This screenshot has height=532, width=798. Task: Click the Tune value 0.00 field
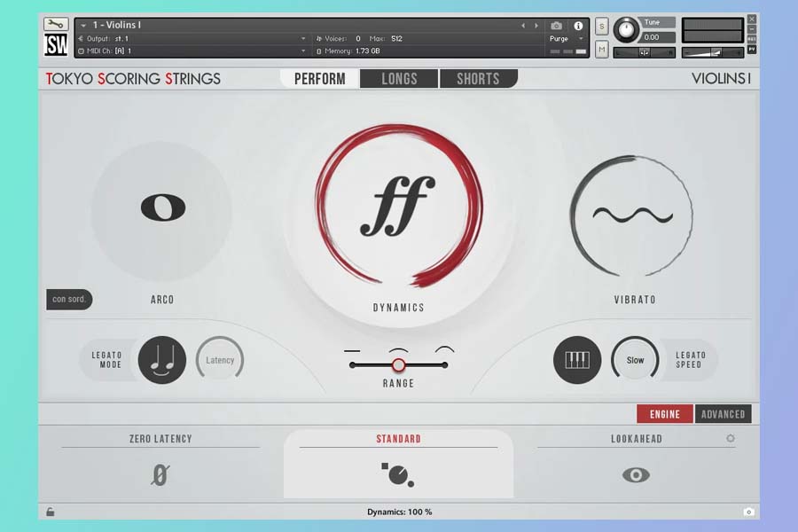coord(658,37)
